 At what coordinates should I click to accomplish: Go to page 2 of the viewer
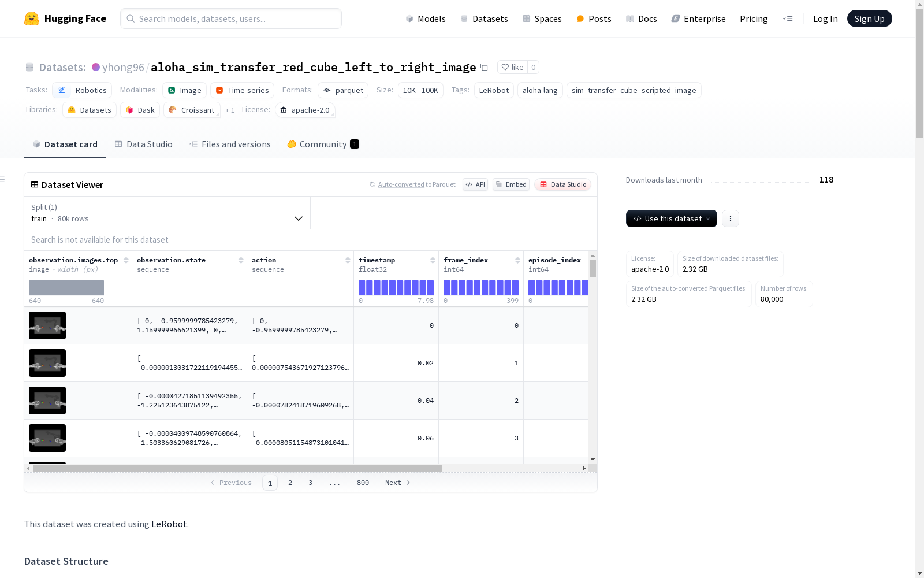290,483
